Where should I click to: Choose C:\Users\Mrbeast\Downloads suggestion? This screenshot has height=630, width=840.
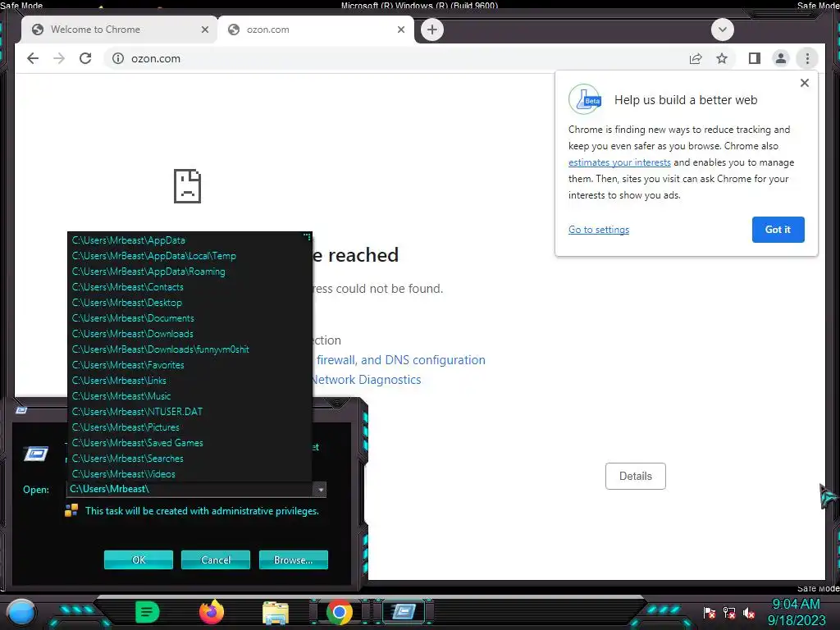tap(189, 333)
